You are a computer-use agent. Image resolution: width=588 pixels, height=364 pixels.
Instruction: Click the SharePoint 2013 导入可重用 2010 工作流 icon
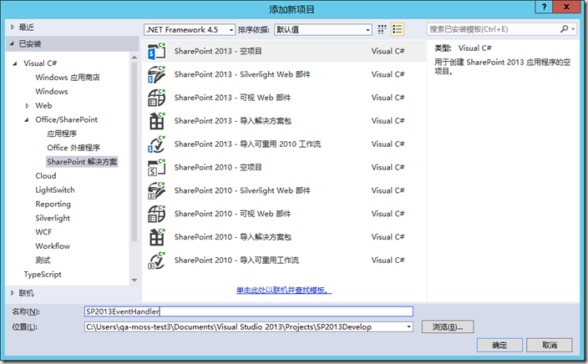coord(157,144)
